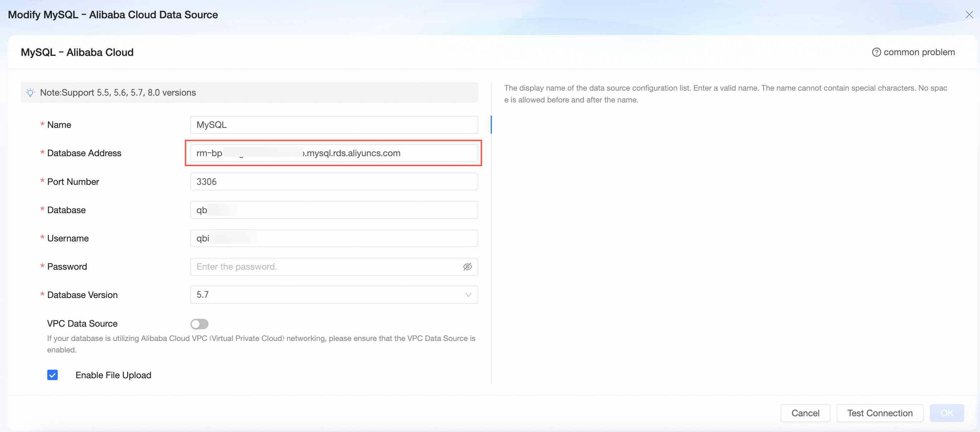Viewport: 980px width, 432px height.
Task: Click the VPC Data Source label
Action: pyautogui.click(x=82, y=323)
